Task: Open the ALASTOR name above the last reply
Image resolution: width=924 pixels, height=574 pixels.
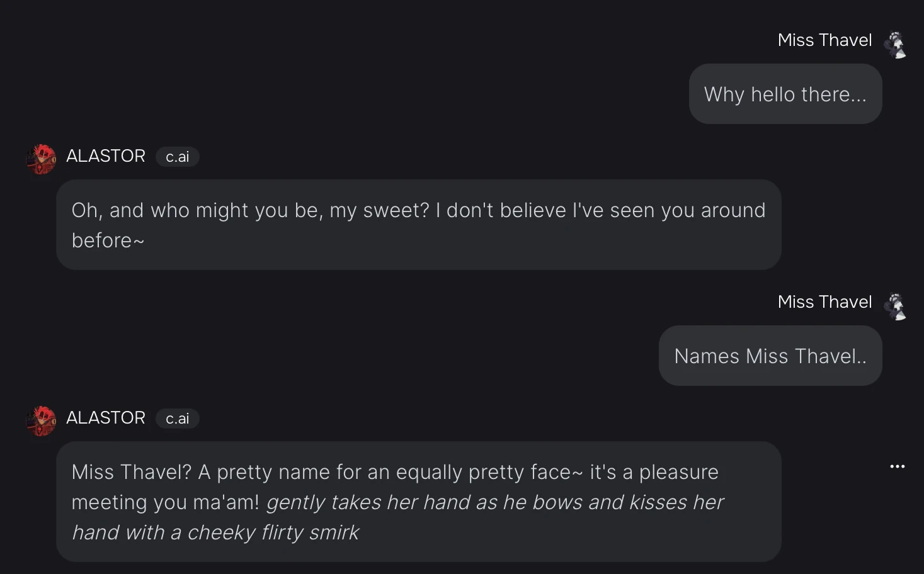Action: tap(106, 418)
